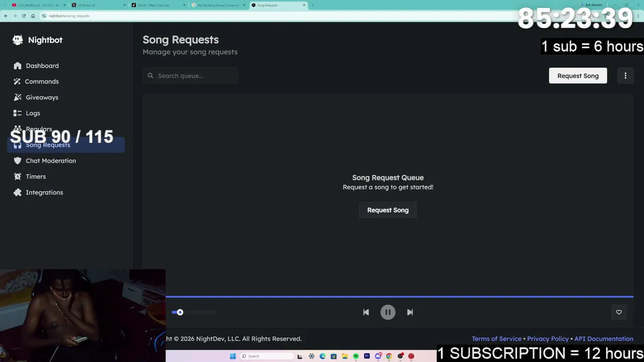Screen dimensions: 644x362
Task: Open Settings gear from the taskbar
Action: [x=311, y=356]
